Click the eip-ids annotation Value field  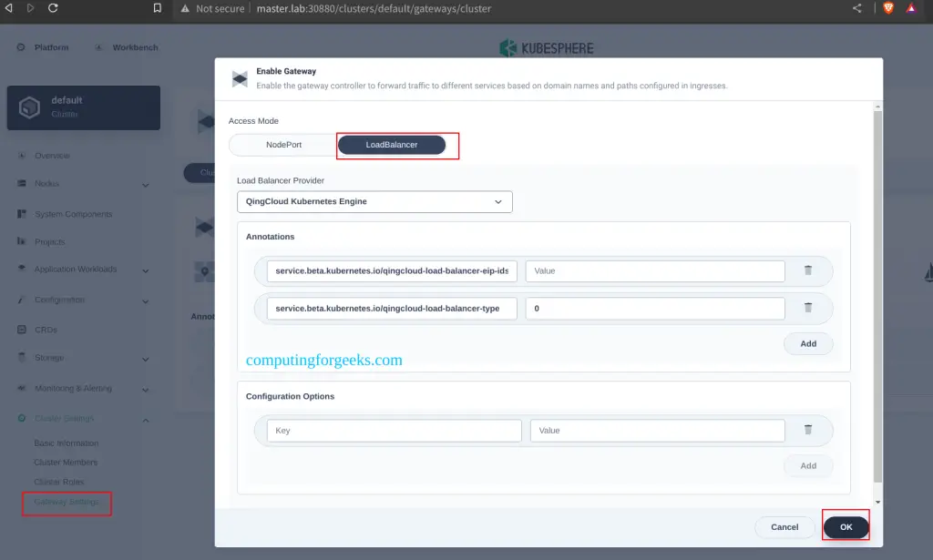coord(654,271)
